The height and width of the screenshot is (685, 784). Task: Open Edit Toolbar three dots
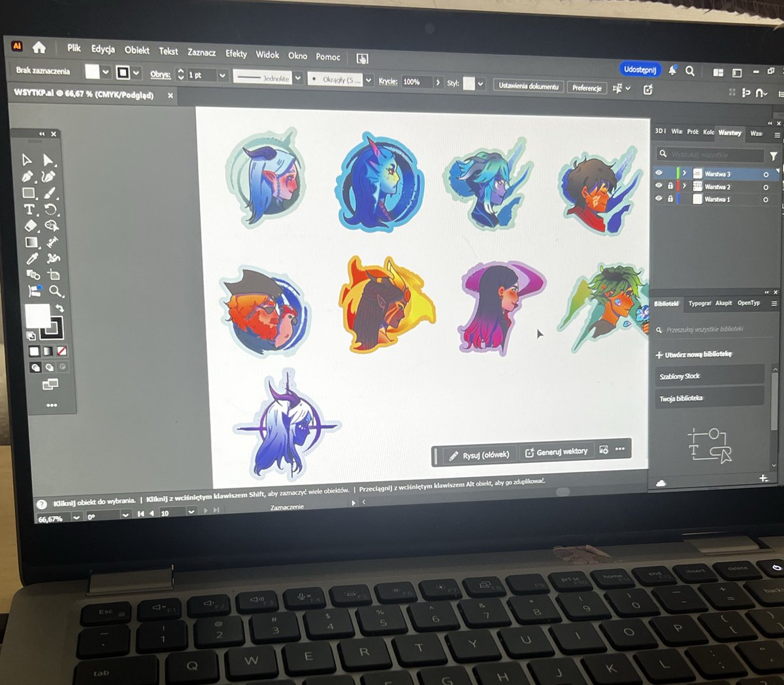click(x=52, y=405)
